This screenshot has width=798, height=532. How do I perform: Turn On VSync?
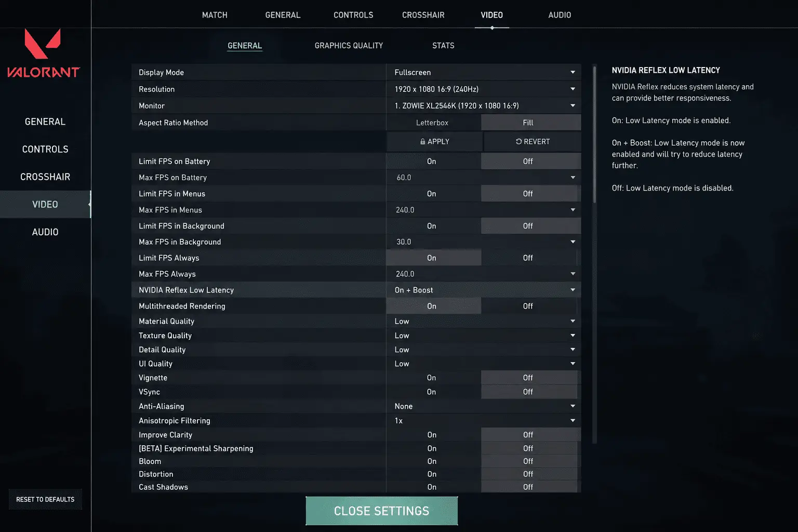pos(433,392)
